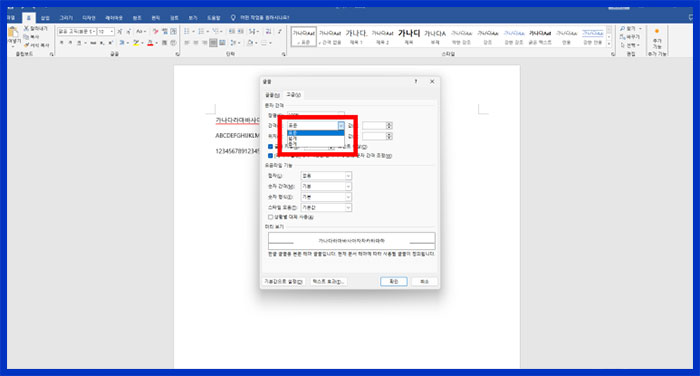This screenshot has height=376, width=700.
Task: Click the Set As Default (기본값으로 설정) button
Action: (x=283, y=282)
